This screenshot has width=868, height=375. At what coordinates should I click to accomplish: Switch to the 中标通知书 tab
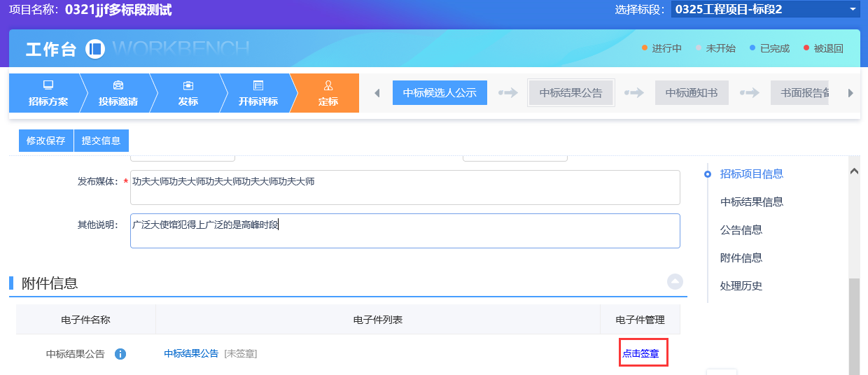click(691, 93)
